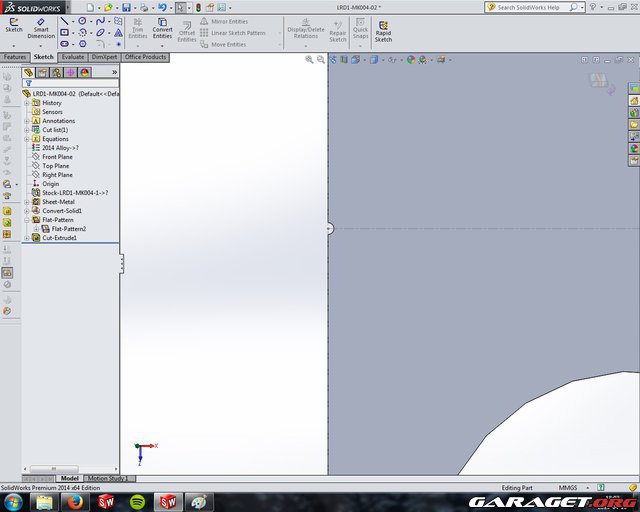Open the FeatureManager design tree tab

[28, 72]
